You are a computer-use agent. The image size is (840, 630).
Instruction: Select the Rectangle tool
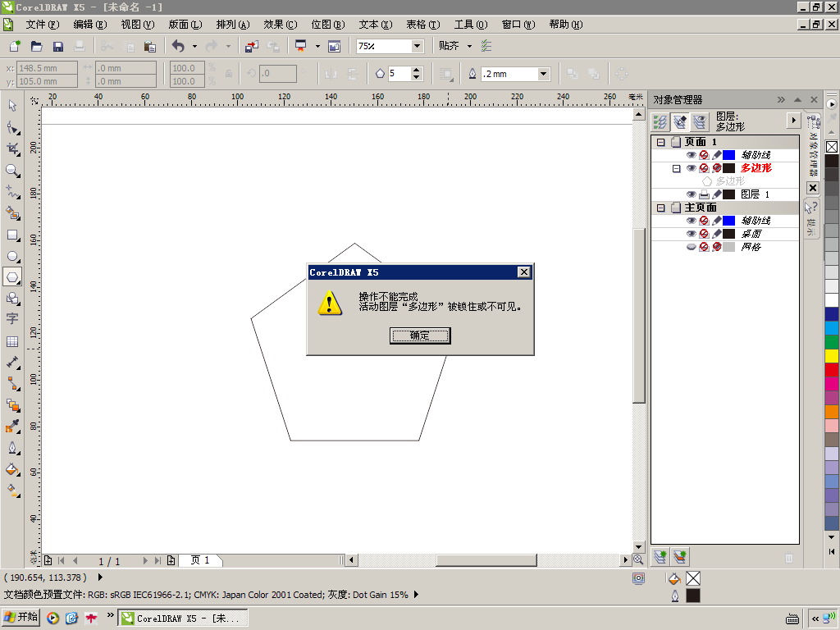tap(12, 235)
